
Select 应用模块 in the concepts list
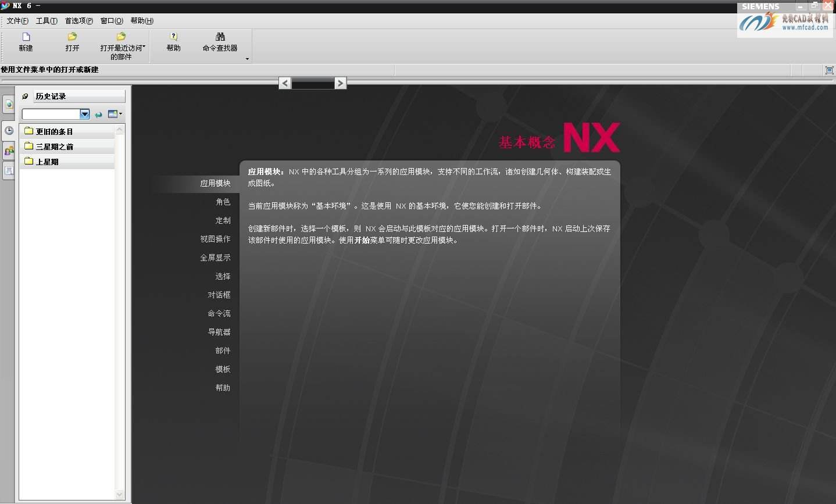(215, 183)
